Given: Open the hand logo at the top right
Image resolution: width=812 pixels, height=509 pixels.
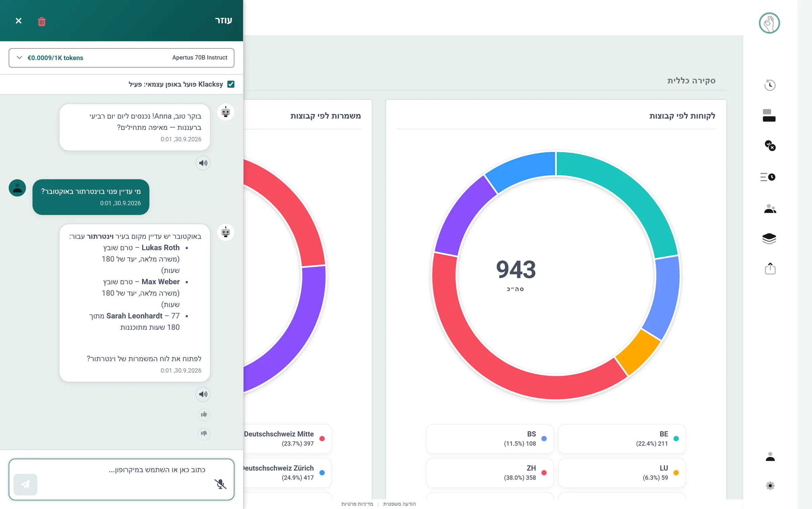Looking at the screenshot, I should [769, 23].
